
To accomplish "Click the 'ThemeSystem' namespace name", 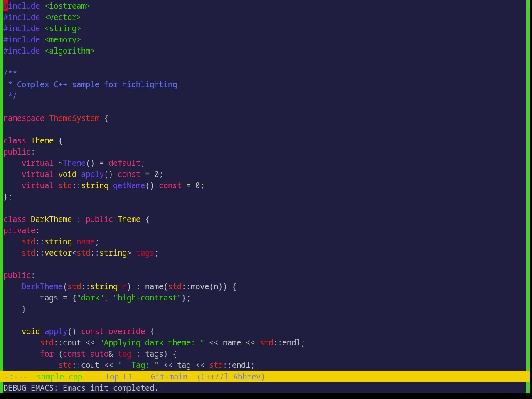I will 74,118.
